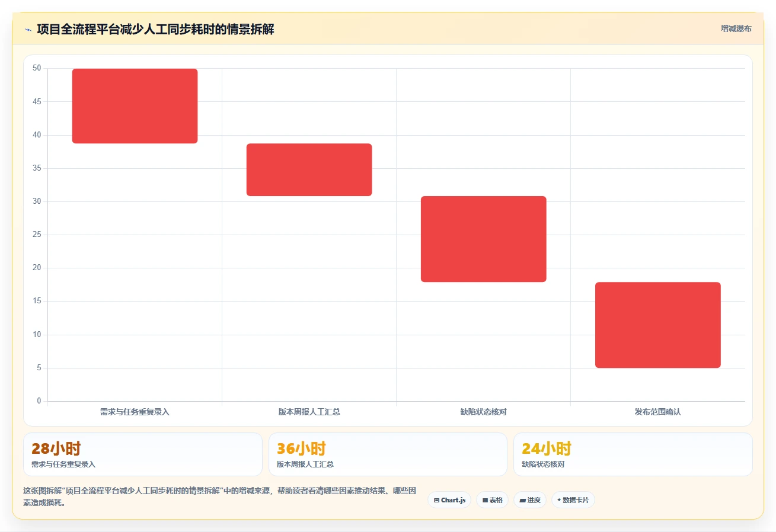Open the 36小时 data card
The width and height of the screenshot is (776, 532).
[388, 454]
